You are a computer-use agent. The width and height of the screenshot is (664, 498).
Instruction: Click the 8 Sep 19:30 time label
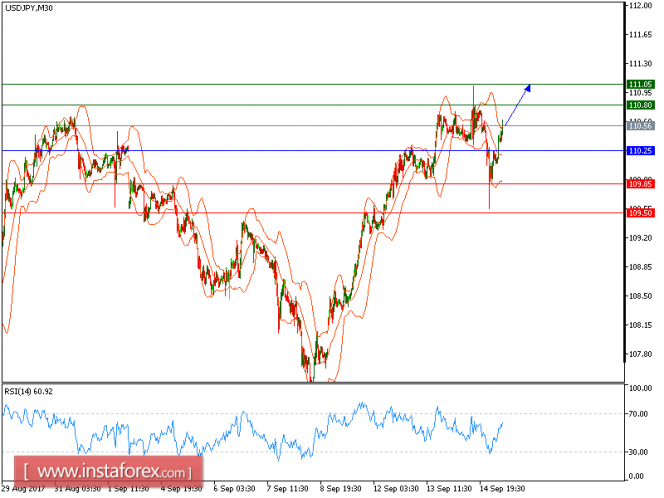340,489
